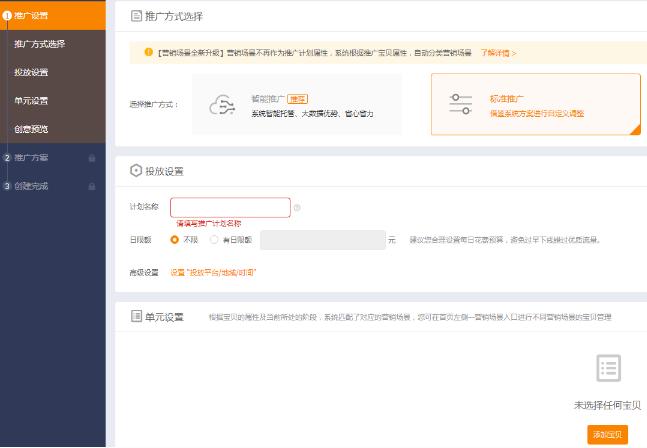
Task: Open the 了解详情 link in the banner
Action: tap(497, 52)
